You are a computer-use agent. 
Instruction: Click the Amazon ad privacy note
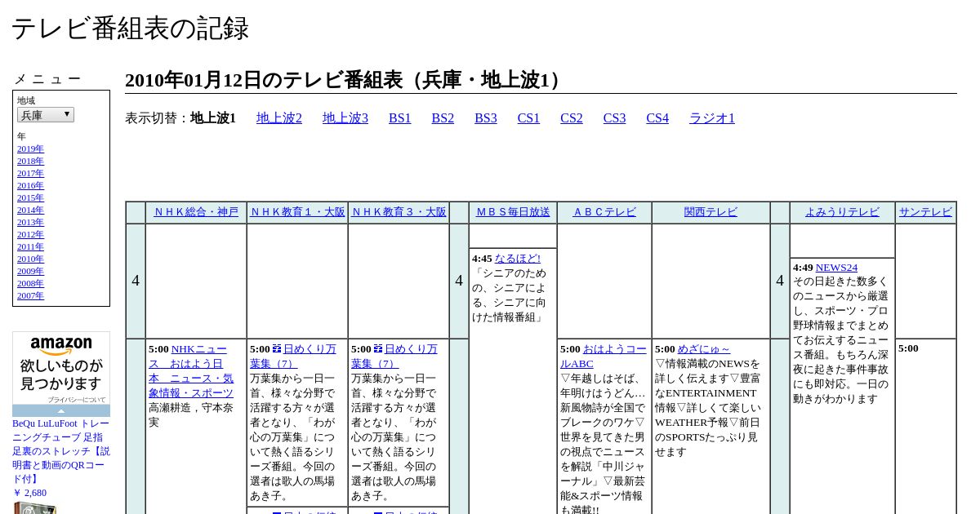coord(76,400)
